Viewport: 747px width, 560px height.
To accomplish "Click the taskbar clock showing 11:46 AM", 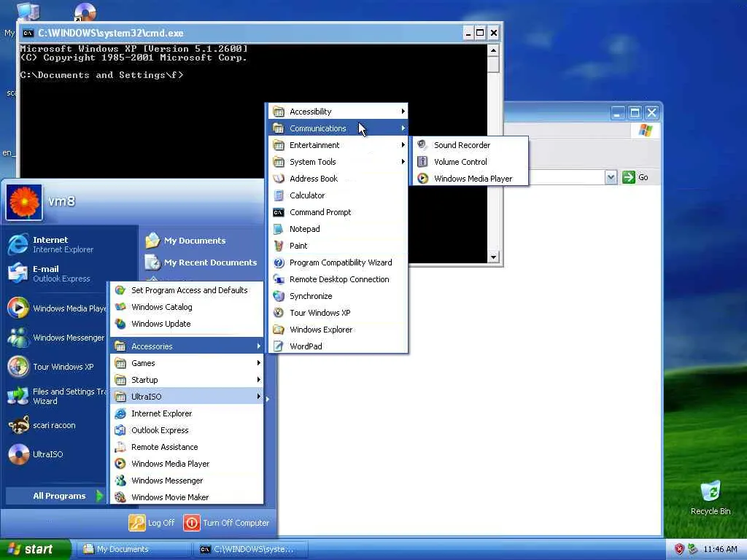I will 720,549.
